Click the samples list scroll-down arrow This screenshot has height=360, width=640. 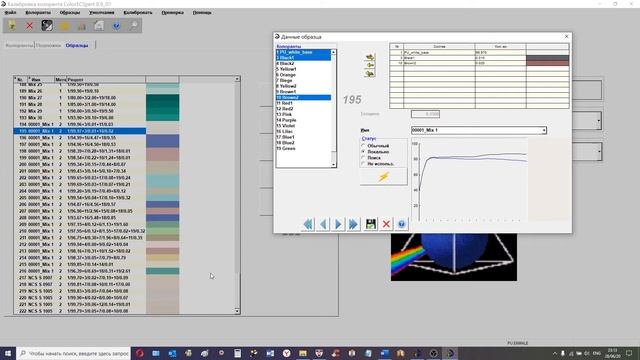coord(237,311)
